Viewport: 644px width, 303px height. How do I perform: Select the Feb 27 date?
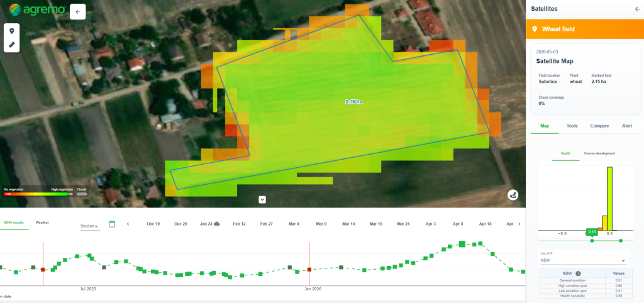coord(266,224)
